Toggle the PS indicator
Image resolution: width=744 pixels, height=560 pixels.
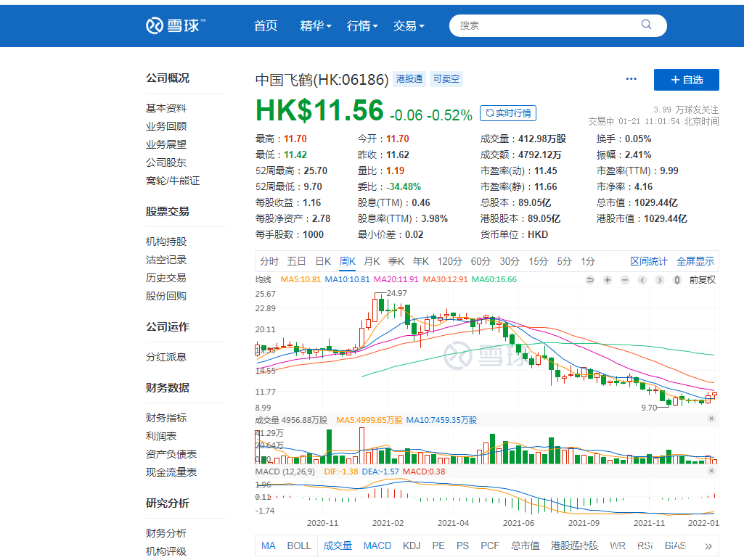462,545
